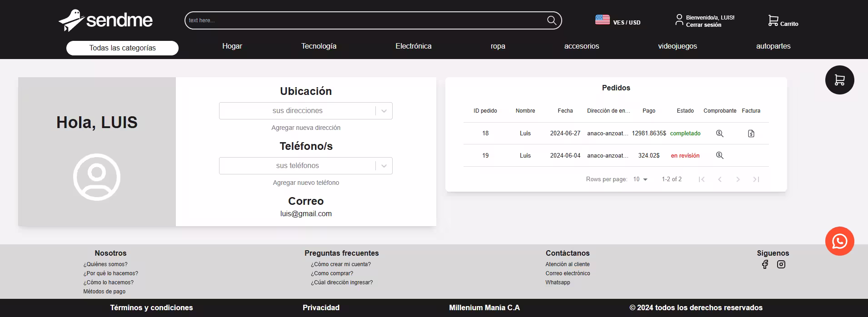
Task: Open factura for order 18
Action: (751, 134)
